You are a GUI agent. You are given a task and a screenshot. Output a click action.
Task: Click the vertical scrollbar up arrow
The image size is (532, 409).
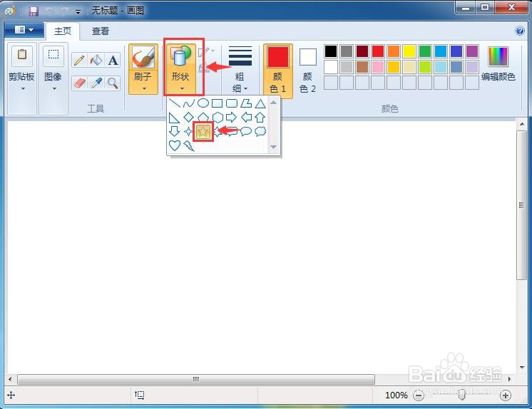[522, 124]
